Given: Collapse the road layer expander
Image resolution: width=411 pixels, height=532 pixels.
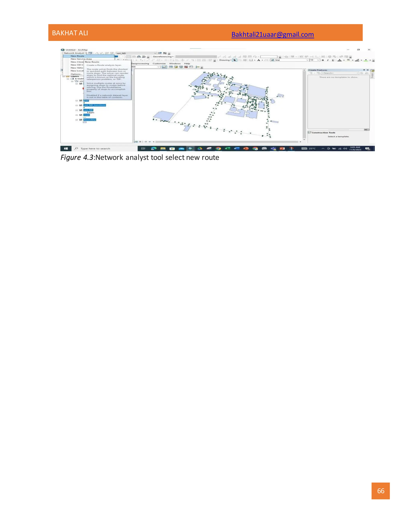Looking at the screenshot, I should point(77,115).
